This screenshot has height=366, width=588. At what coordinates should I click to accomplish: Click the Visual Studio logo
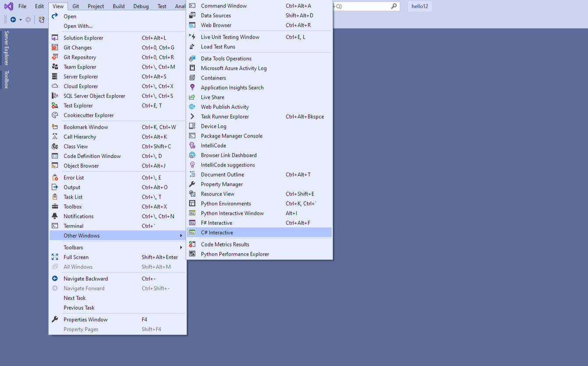coord(8,6)
